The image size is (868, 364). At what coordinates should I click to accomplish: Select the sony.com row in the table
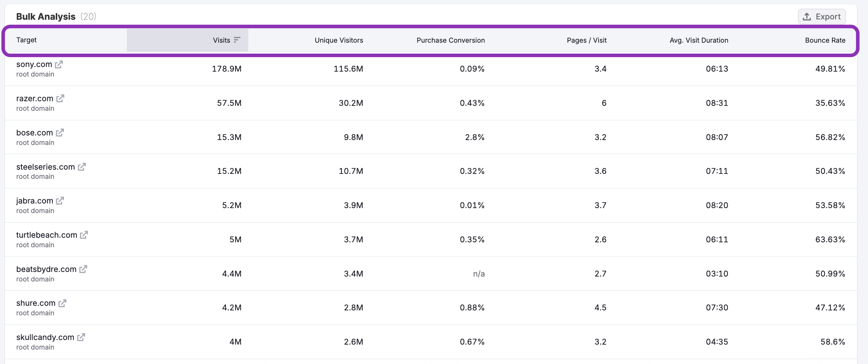(x=424, y=69)
